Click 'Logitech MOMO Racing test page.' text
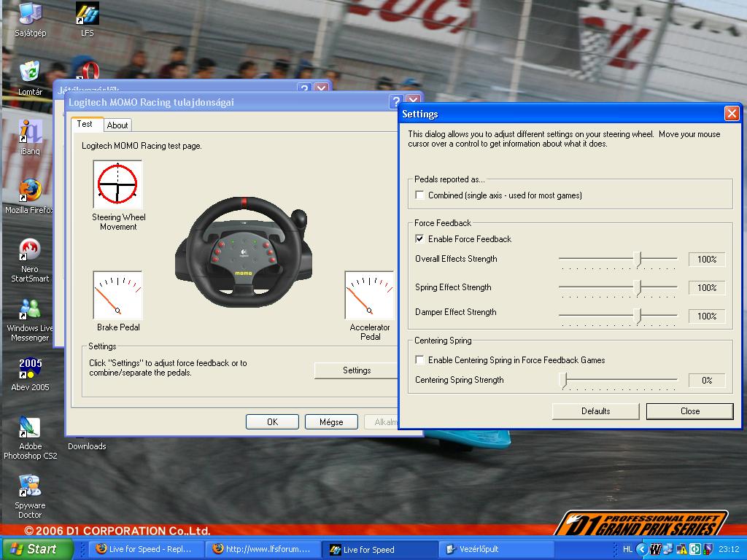This screenshot has width=747, height=560. [x=142, y=146]
